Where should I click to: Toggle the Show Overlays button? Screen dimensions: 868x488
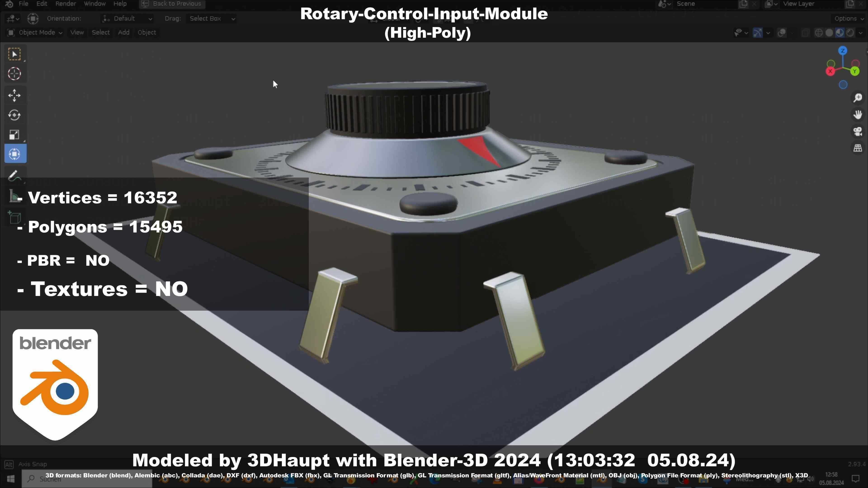(782, 33)
